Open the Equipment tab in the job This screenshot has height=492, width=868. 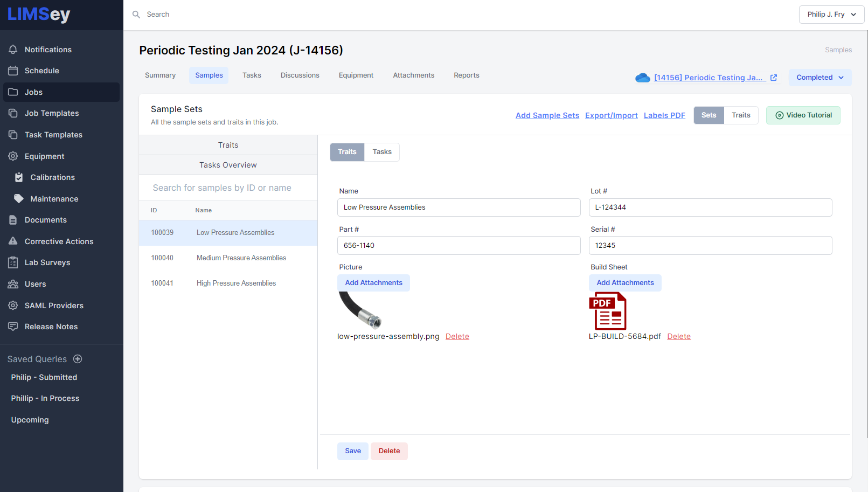pos(356,75)
